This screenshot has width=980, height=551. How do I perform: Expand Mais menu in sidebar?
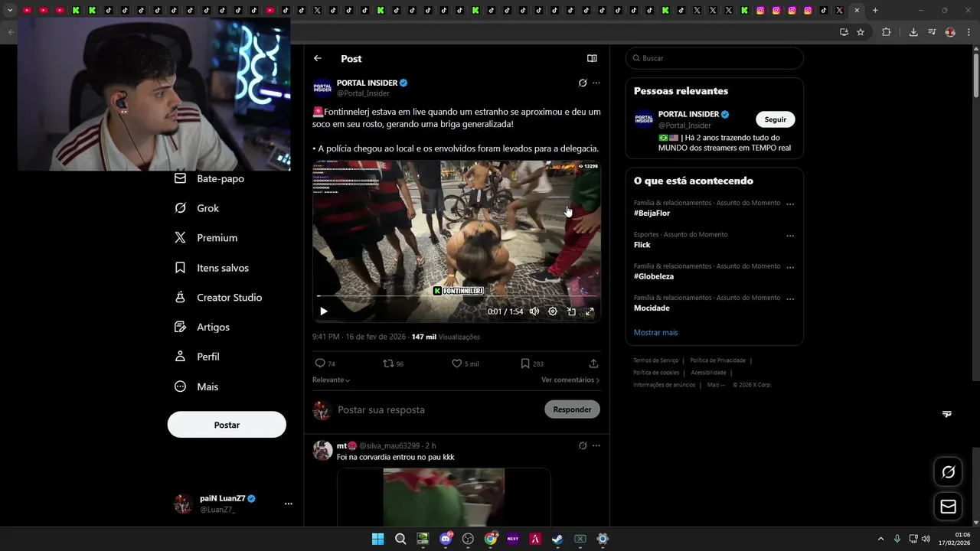click(x=196, y=386)
